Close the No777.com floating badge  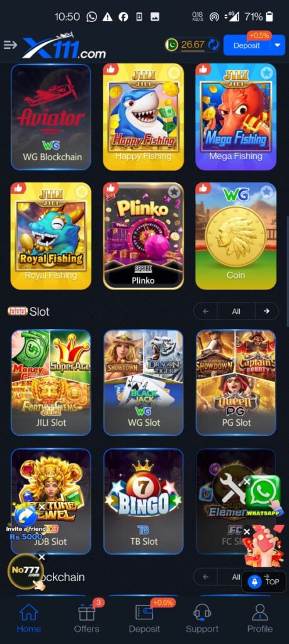[x=42, y=557]
